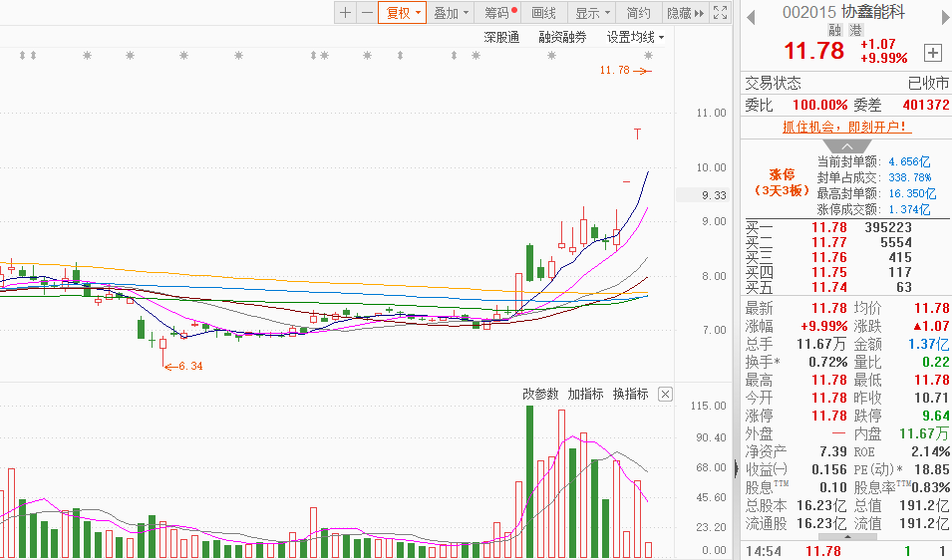Click the PE(动) 18.85 value
The width and height of the screenshot is (952, 560).
932,469
